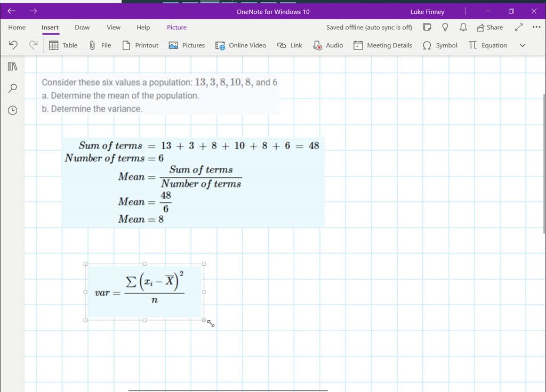Insert a Table into the page

pyautogui.click(x=62, y=45)
